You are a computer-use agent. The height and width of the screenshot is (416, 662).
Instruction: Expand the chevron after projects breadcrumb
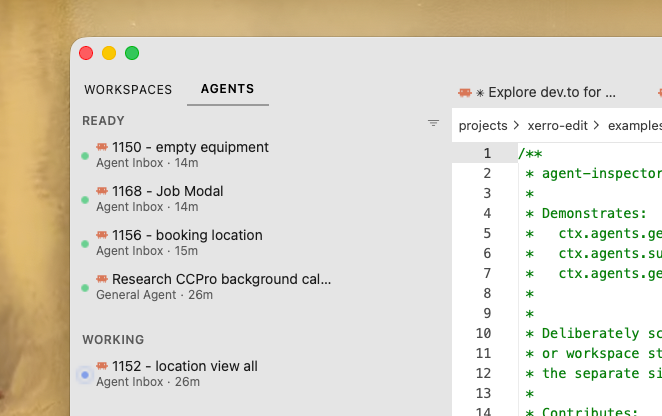[x=516, y=125]
